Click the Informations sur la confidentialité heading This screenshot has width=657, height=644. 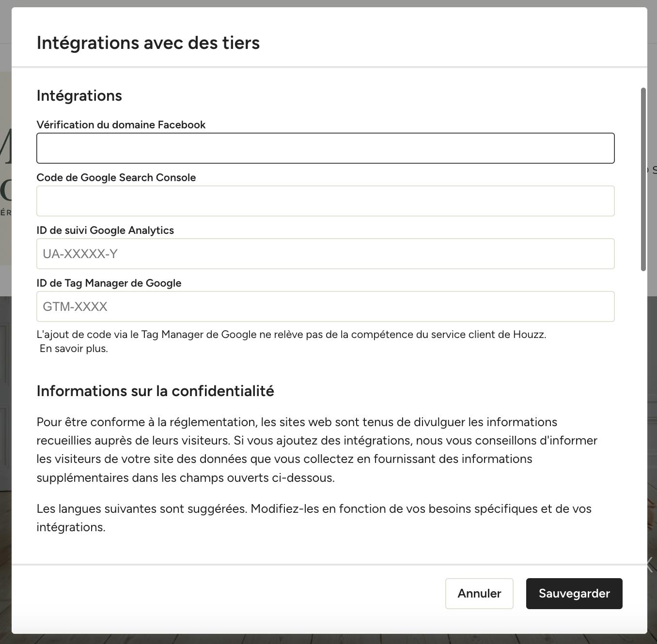156,391
